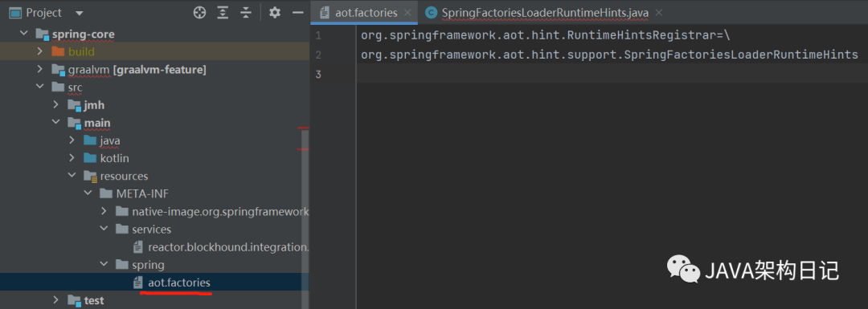Image resolution: width=868 pixels, height=309 pixels.
Task: Select graalvm [graalvm-feature] module
Action: [137, 70]
